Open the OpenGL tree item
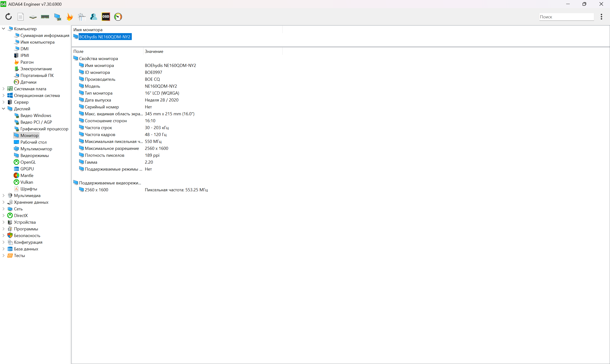 25,162
